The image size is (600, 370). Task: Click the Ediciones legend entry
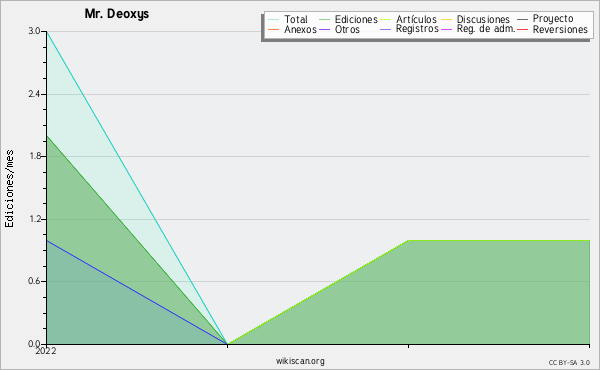(x=348, y=19)
